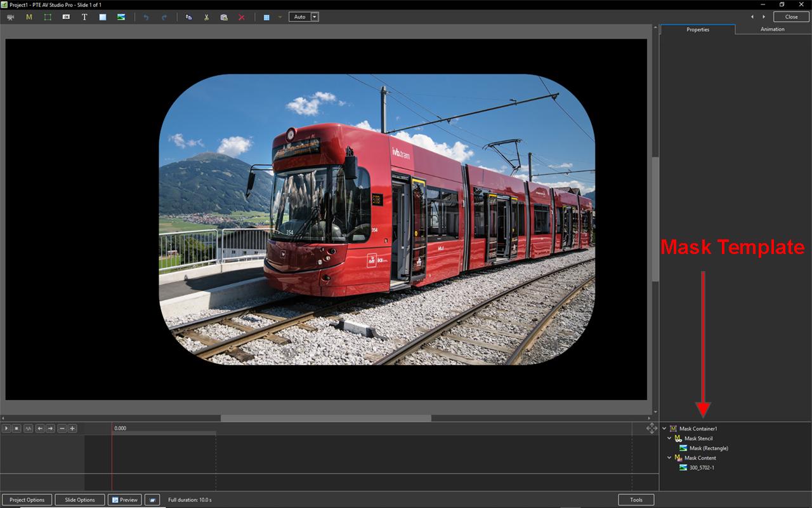
Task: Delete object with the red X icon
Action: pyautogui.click(x=242, y=17)
